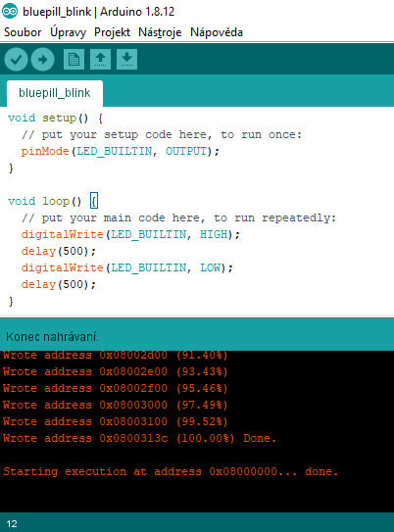Screen dimensions: 394x532
Task: Open the Nápověda menu
Action: [x=217, y=32]
